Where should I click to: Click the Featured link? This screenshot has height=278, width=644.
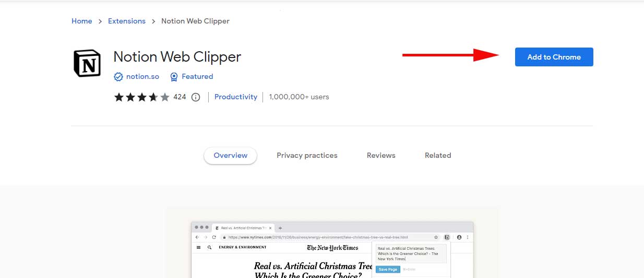[x=197, y=77]
